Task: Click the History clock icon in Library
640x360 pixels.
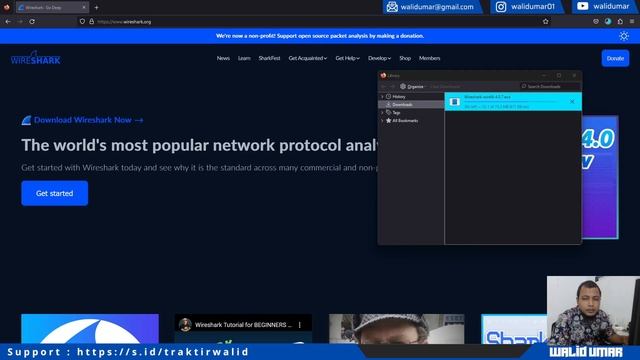Action: click(389, 97)
